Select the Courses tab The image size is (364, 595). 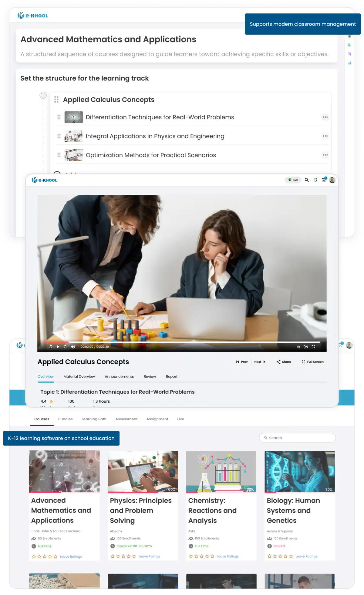[42, 419]
